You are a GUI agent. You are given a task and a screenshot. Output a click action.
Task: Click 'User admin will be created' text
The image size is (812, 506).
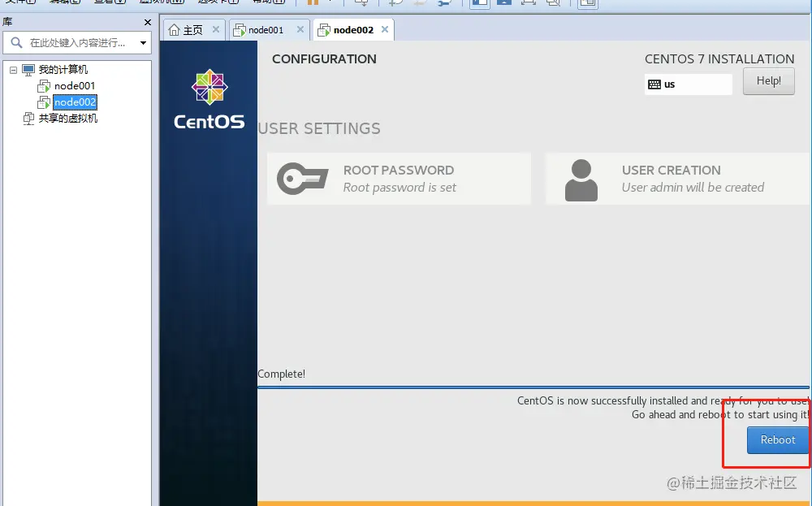pos(693,188)
